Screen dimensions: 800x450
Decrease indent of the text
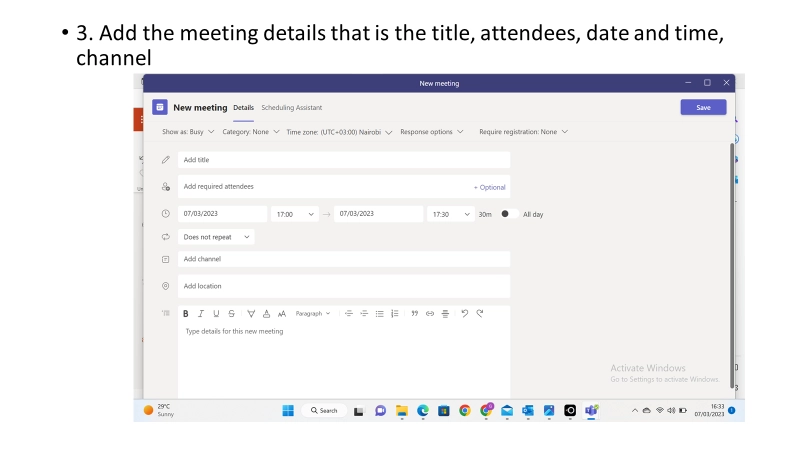pos(348,314)
